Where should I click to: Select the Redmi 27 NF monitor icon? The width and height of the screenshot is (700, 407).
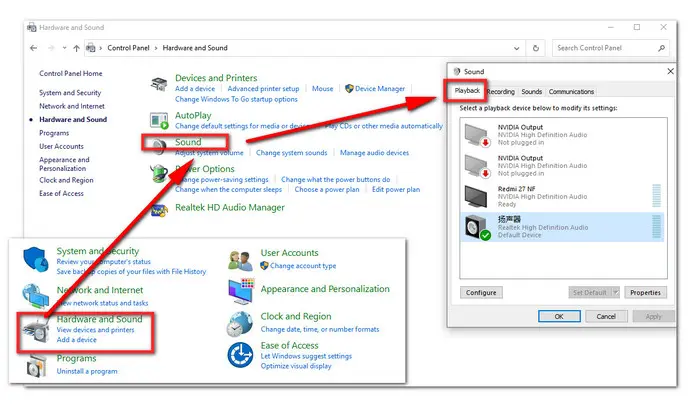[476, 196]
